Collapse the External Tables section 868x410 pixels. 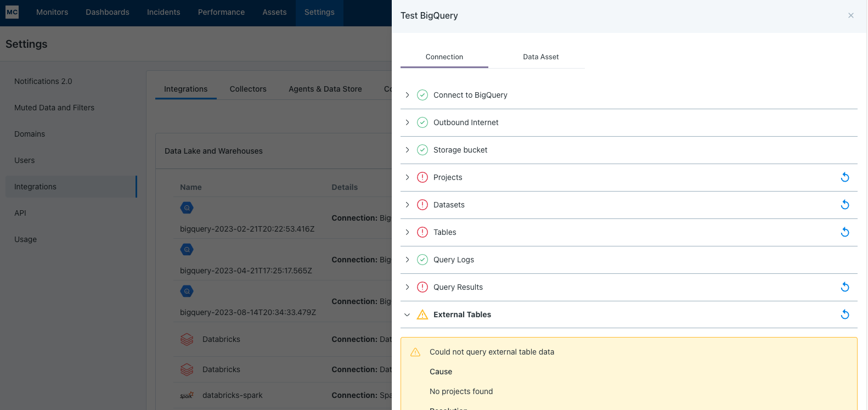click(407, 314)
